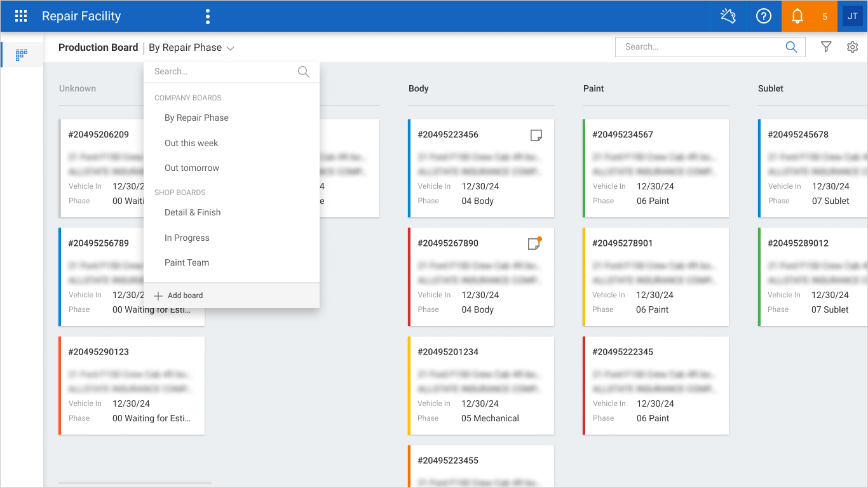This screenshot has width=868, height=488.
Task: Click the filter funnel icon
Action: (826, 47)
